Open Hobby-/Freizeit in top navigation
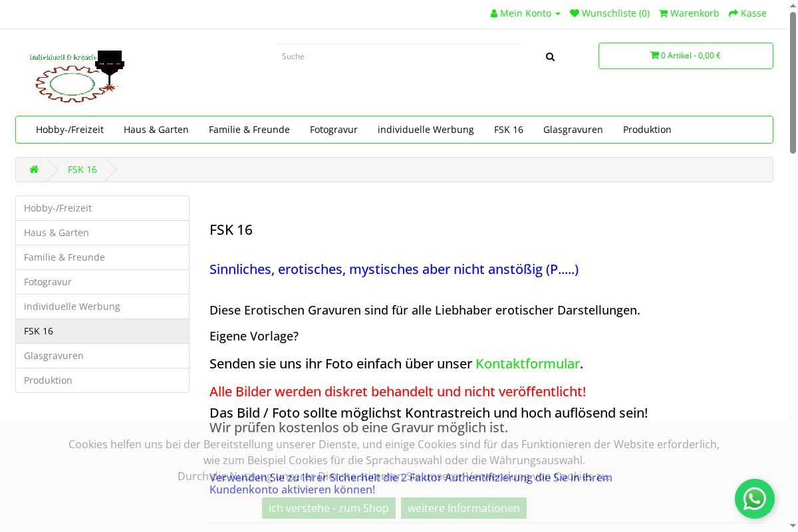Image resolution: width=798 pixels, height=532 pixels. [70, 130]
